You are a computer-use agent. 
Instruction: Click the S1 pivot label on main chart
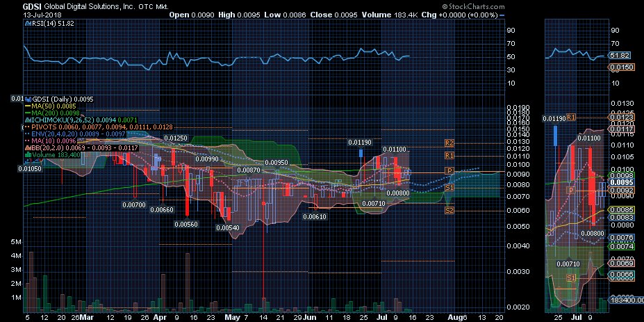[x=449, y=188]
